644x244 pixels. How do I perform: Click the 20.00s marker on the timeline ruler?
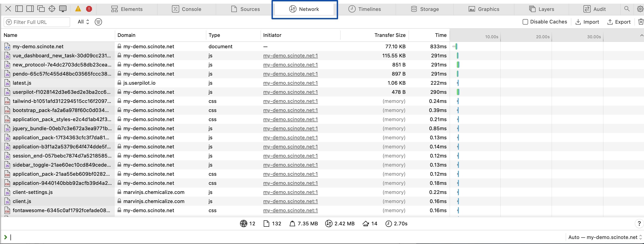tap(542, 37)
